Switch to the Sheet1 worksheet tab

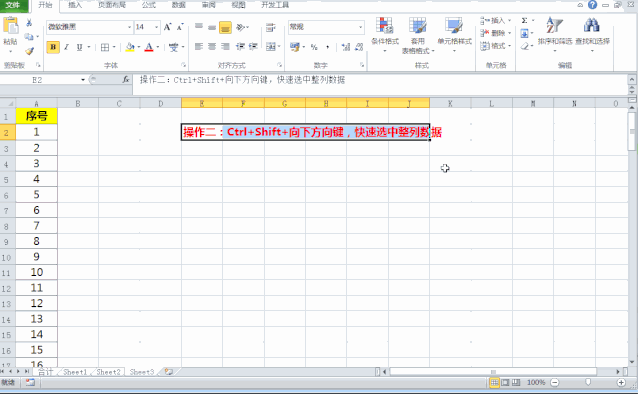click(75, 372)
